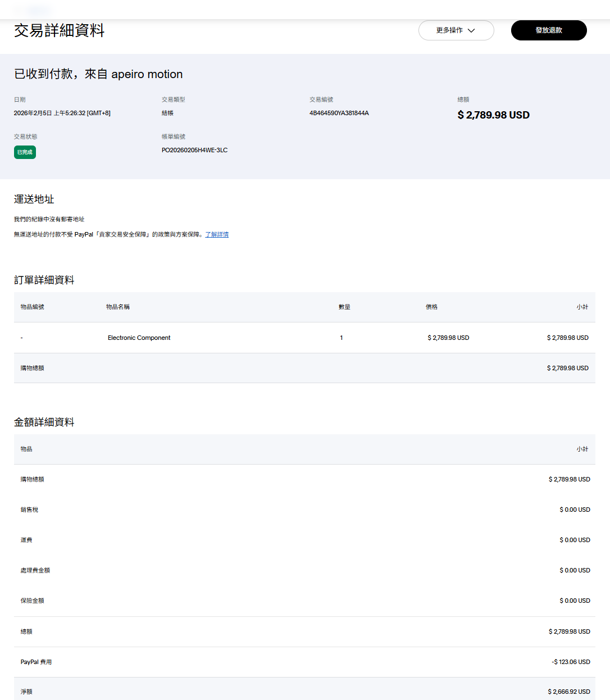Click the 金額詳細資料 section heading
This screenshot has height=700, width=610.
[44, 422]
